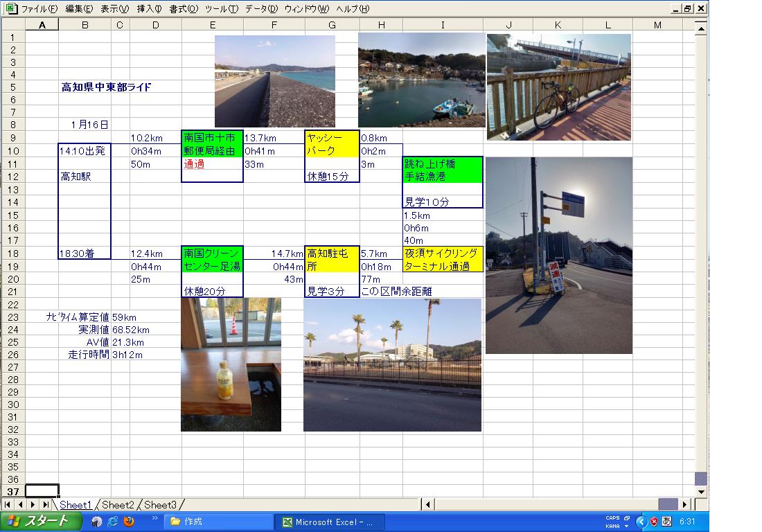Viewport: 762px width, 532px height.
Task: Click the red security shield tray icon
Action: pos(653,522)
